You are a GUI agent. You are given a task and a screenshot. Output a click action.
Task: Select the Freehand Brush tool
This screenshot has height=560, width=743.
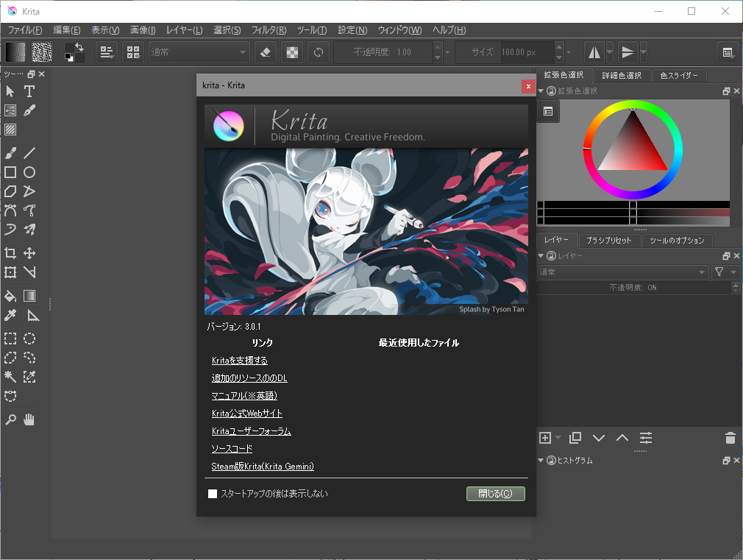pyautogui.click(x=10, y=152)
